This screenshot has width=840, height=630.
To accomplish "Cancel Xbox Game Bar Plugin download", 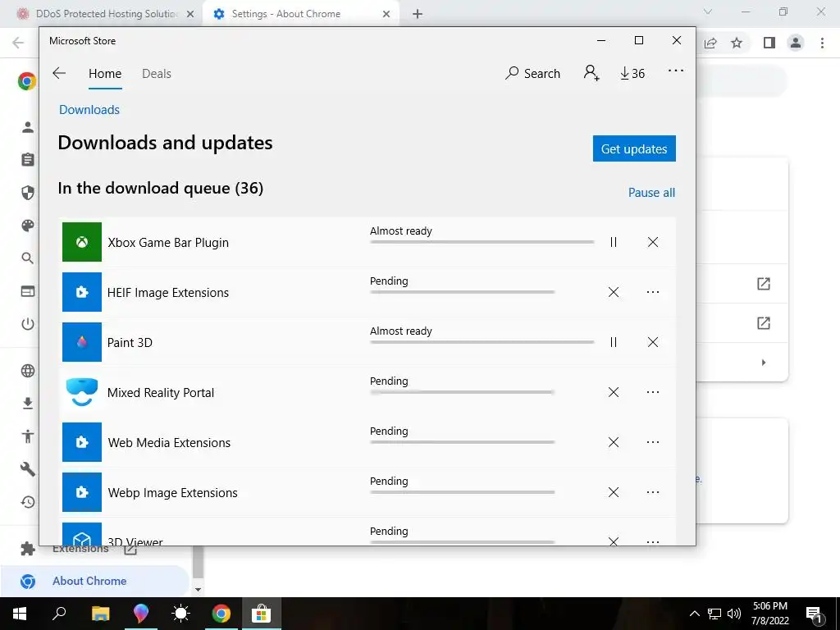I will (652, 242).
